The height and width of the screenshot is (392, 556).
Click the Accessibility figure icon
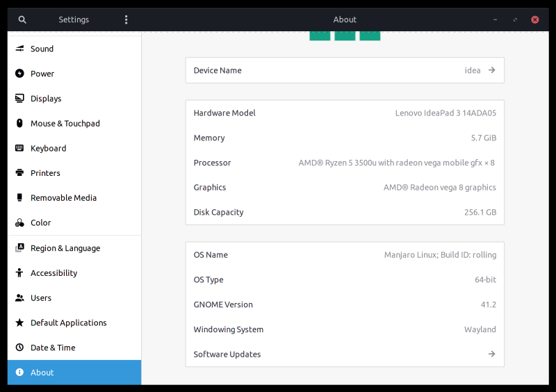click(x=19, y=273)
